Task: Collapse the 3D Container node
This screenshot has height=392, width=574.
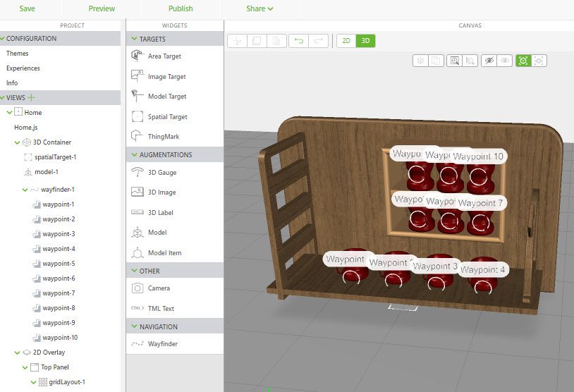Action: click(x=17, y=142)
